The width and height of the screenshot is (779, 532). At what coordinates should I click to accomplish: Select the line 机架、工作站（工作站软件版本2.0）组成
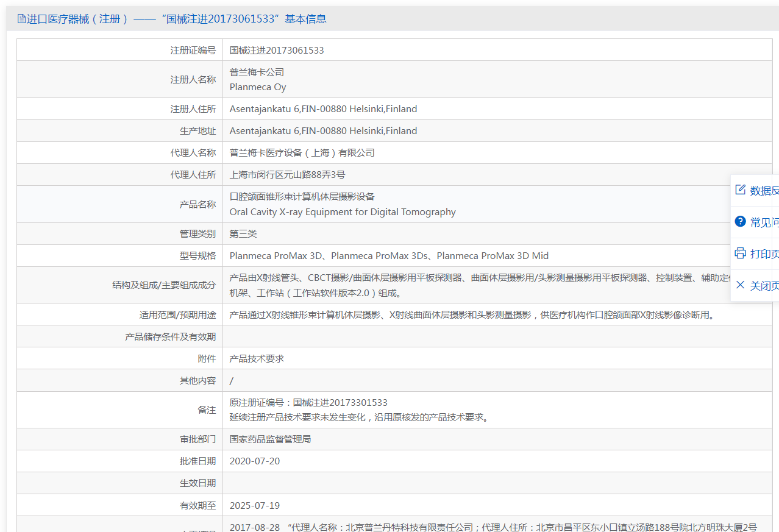(x=315, y=293)
